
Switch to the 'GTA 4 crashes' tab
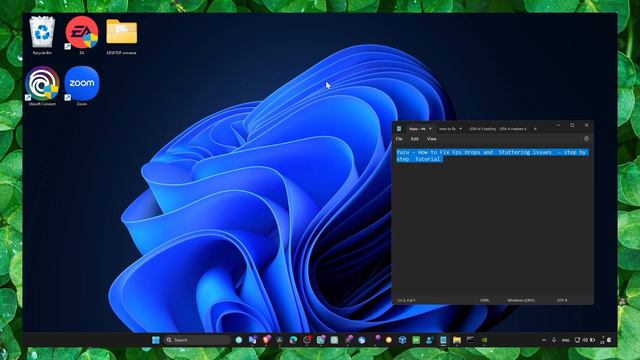tap(513, 129)
